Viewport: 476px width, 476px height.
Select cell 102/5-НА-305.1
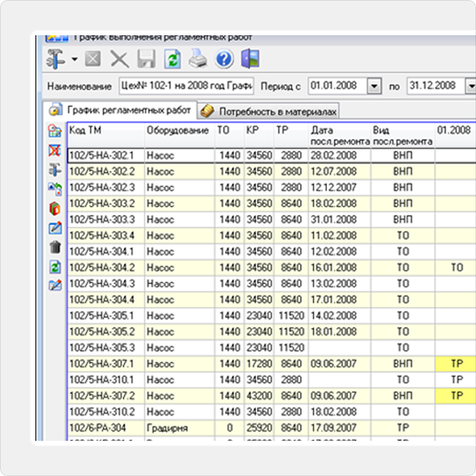(x=106, y=316)
